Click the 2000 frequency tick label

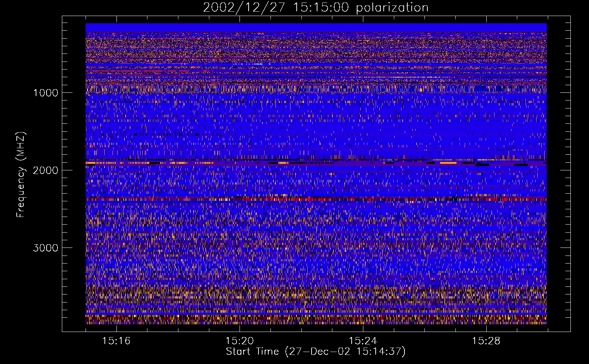pyautogui.click(x=46, y=170)
